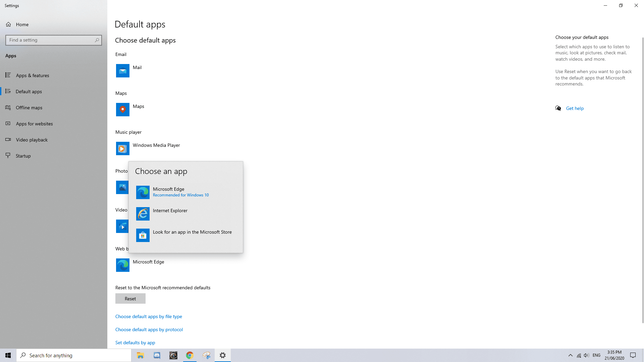The height and width of the screenshot is (362, 644).
Task: Open Google Chrome from the taskbar
Action: (x=190, y=355)
